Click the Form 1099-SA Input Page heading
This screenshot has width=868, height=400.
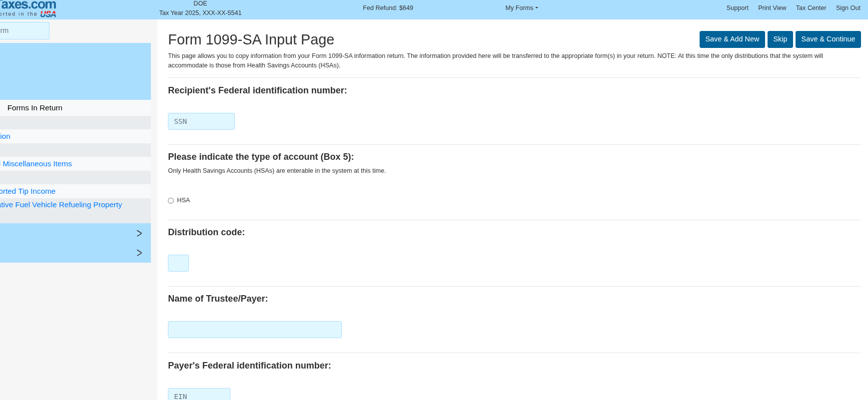click(x=251, y=39)
